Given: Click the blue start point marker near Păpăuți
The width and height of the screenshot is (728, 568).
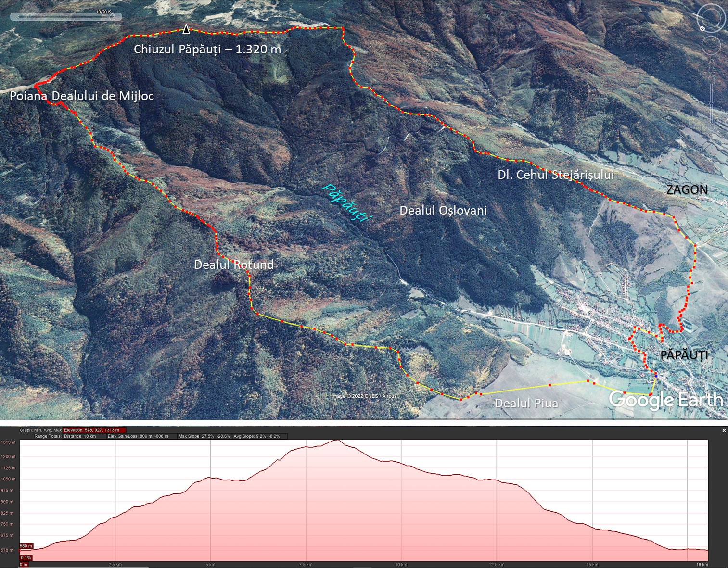Looking at the screenshot, I should pyautogui.click(x=656, y=376).
